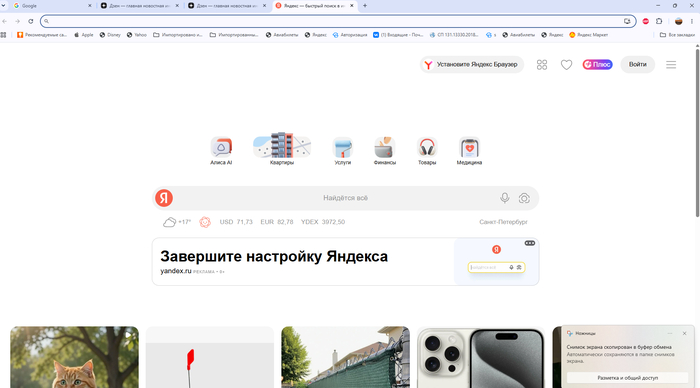The width and height of the screenshot is (700, 388).
Task: Open the Санкт-Петербург location link
Action: (504, 222)
